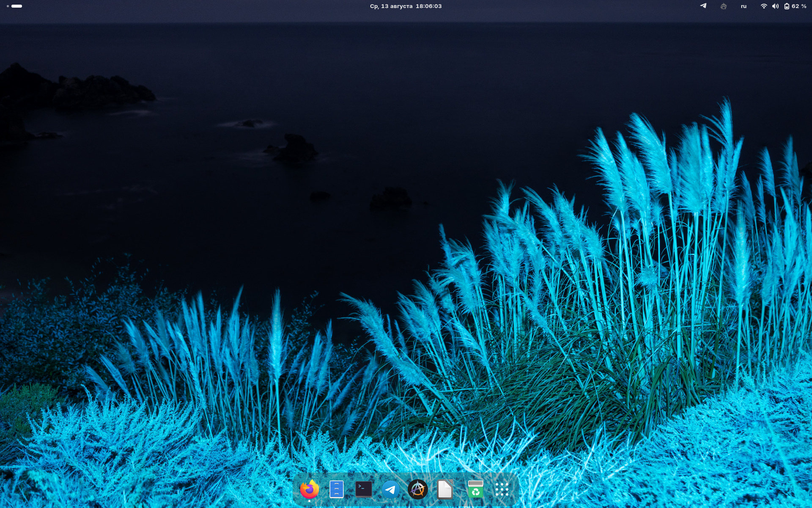Viewport: 812px width, 508px height.
Task: Open the Wi-Fi status icon menu
Action: tap(764, 6)
